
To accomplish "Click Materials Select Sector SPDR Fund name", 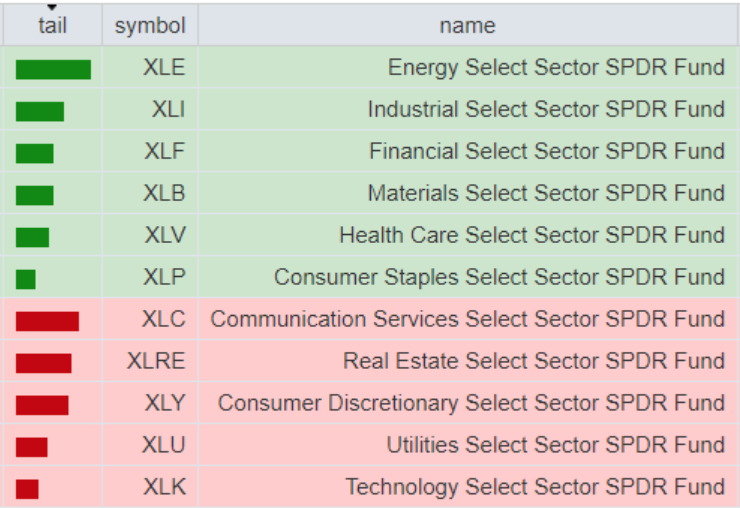I will [546, 193].
